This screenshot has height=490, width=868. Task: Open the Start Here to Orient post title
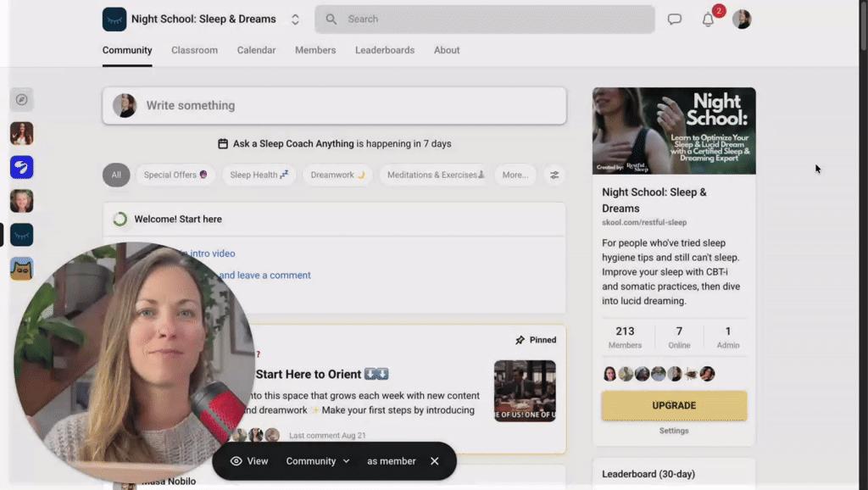pos(322,375)
